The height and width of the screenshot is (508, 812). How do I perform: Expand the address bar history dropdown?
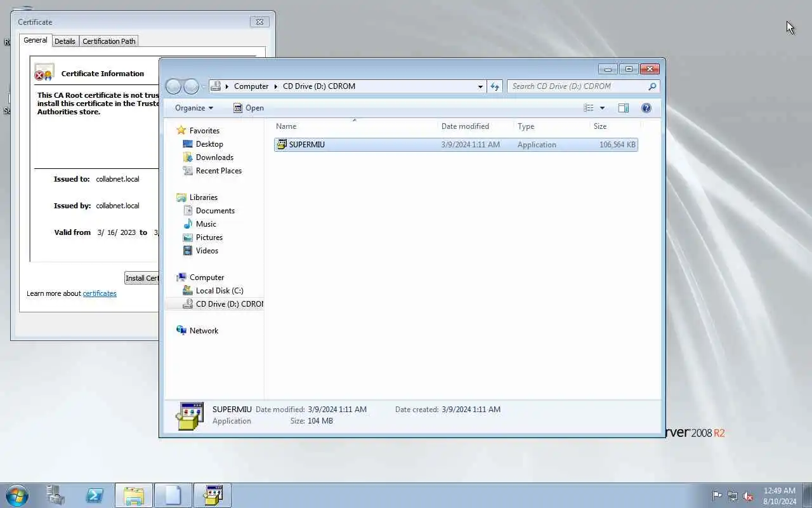[480, 86]
